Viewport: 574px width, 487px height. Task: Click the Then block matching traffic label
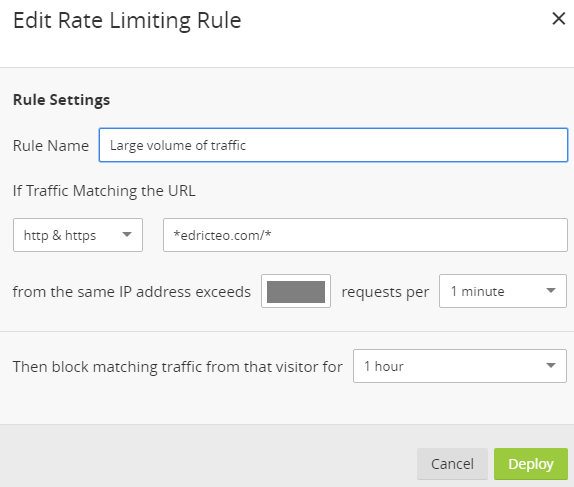pos(178,367)
